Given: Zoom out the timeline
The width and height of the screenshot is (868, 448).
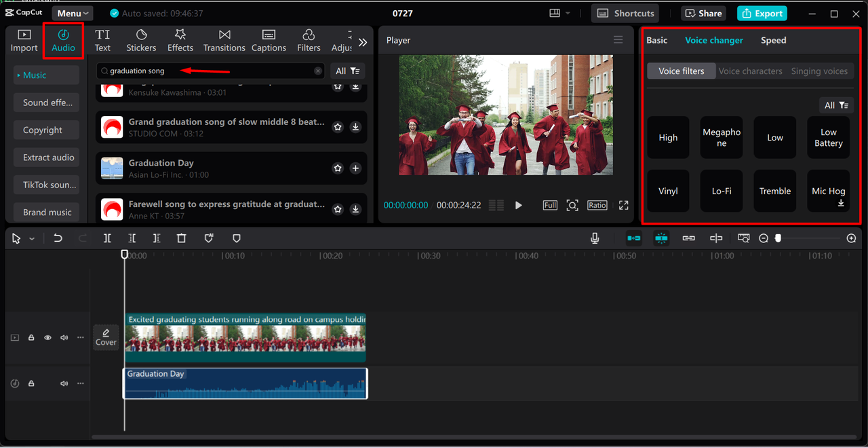Looking at the screenshot, I should pyautogui.click(x=764, y=238).
